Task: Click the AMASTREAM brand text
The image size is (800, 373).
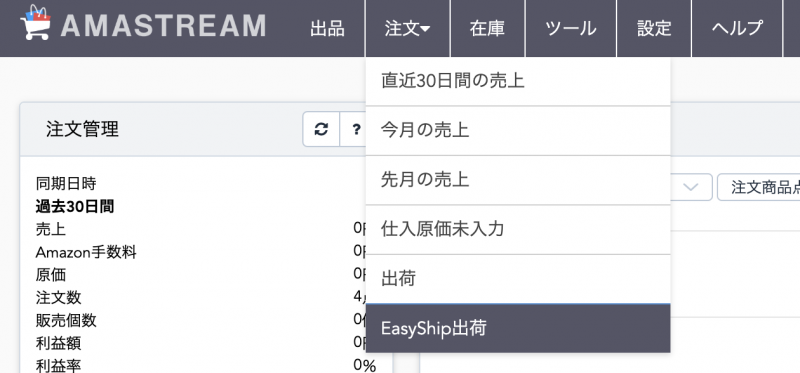Action: coord(163,26)
